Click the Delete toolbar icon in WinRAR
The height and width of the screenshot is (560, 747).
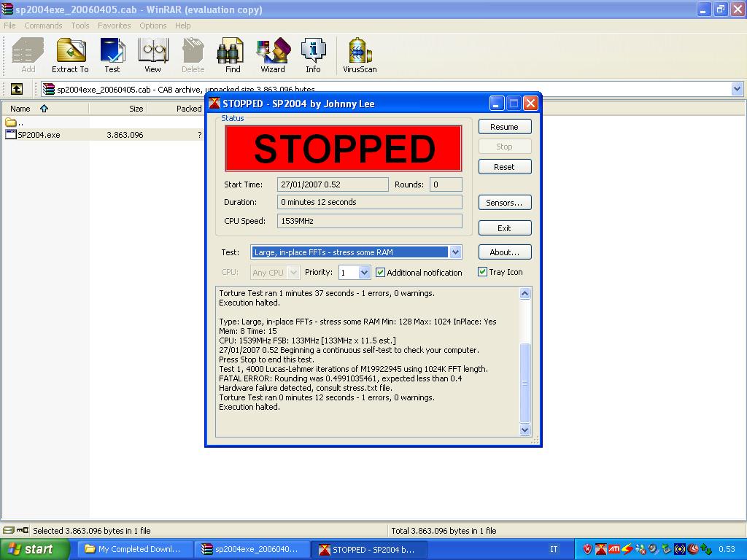pos(193,55)
